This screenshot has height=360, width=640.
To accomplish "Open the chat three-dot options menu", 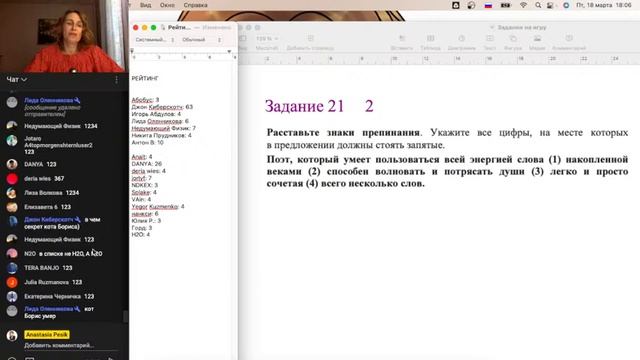I will 116,80.
